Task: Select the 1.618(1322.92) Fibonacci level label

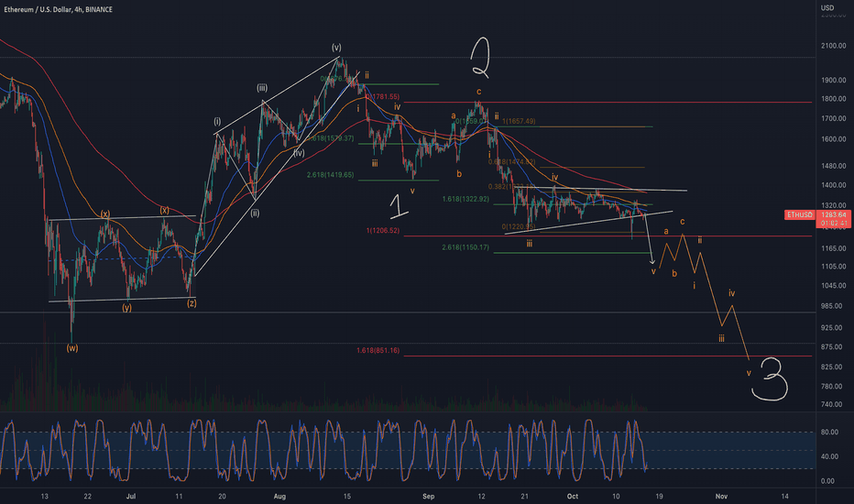Action: click(x=465, y=199)
